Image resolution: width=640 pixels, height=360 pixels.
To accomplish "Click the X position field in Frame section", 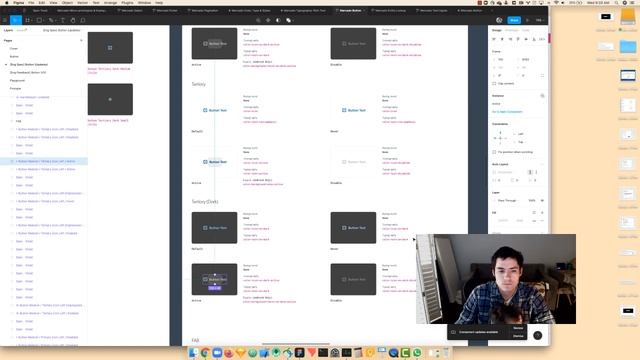I will pos(501,60).
